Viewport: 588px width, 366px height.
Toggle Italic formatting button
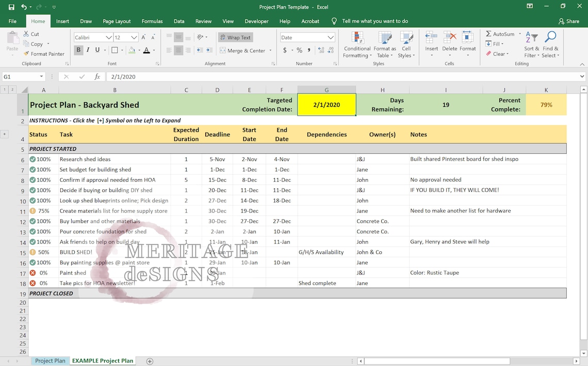88,50
